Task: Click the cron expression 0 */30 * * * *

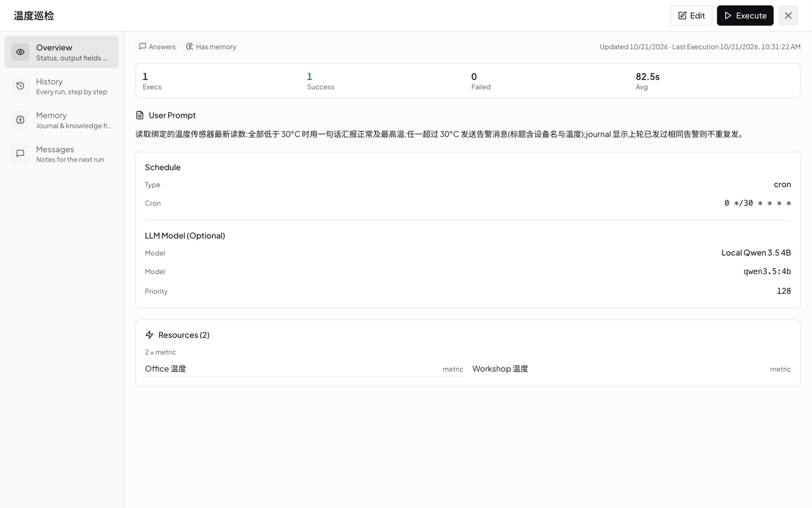Action: [758, 203]
